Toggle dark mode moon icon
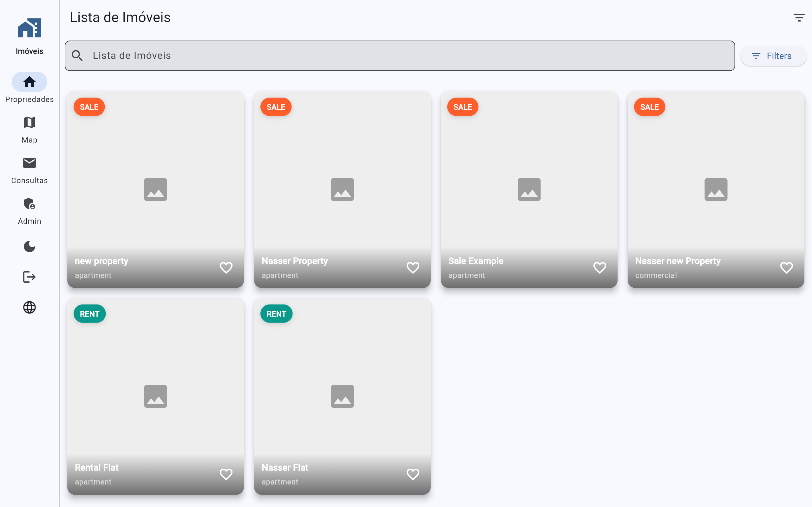Image resolution: width=812 pixels, height=507 pixels. coord(29,247)
